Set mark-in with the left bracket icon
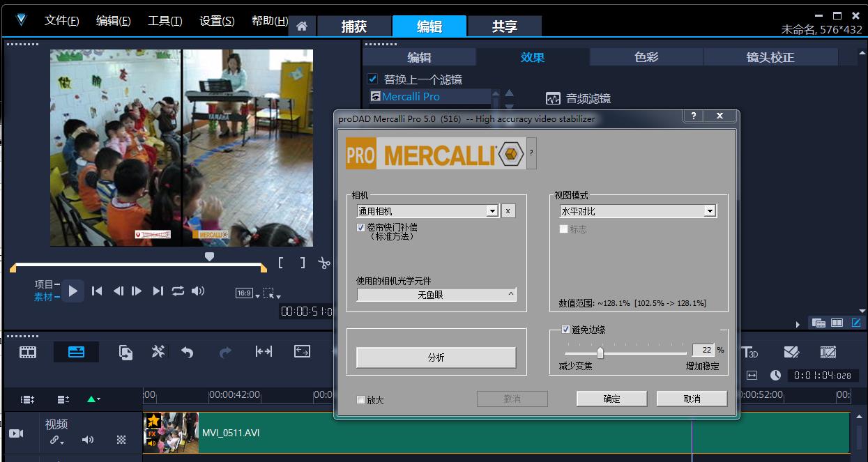The image size is (868, 462). (280, 263)
